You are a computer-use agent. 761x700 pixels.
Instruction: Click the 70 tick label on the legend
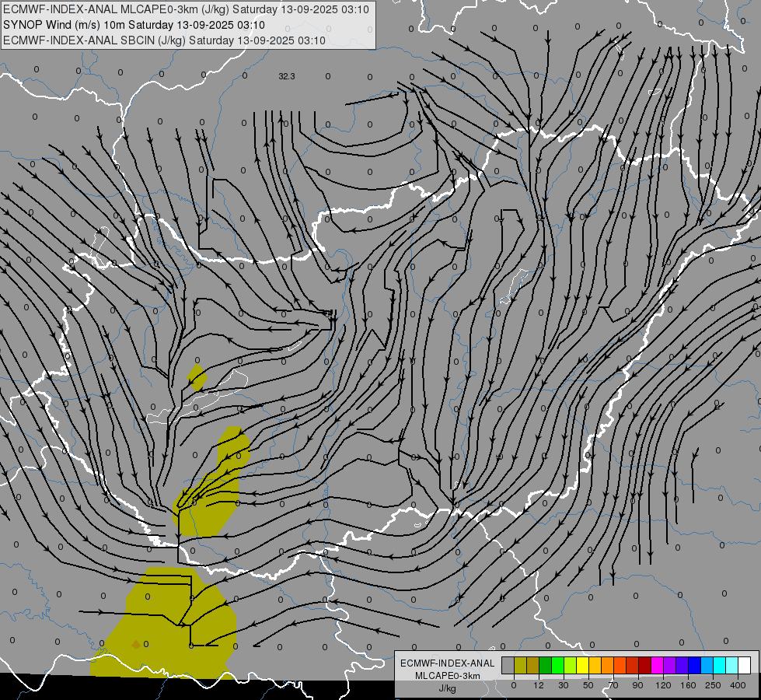pyautogui.click(x=613, y=685)
